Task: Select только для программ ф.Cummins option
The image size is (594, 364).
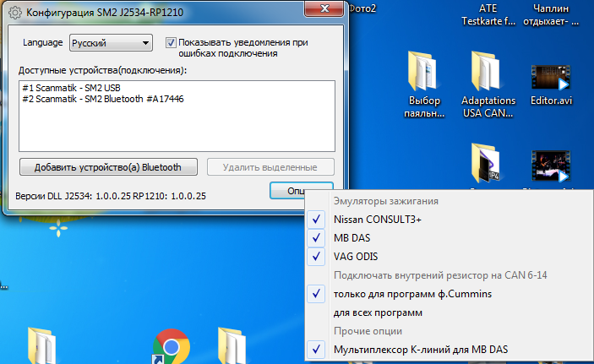Action: pos(449,294)
